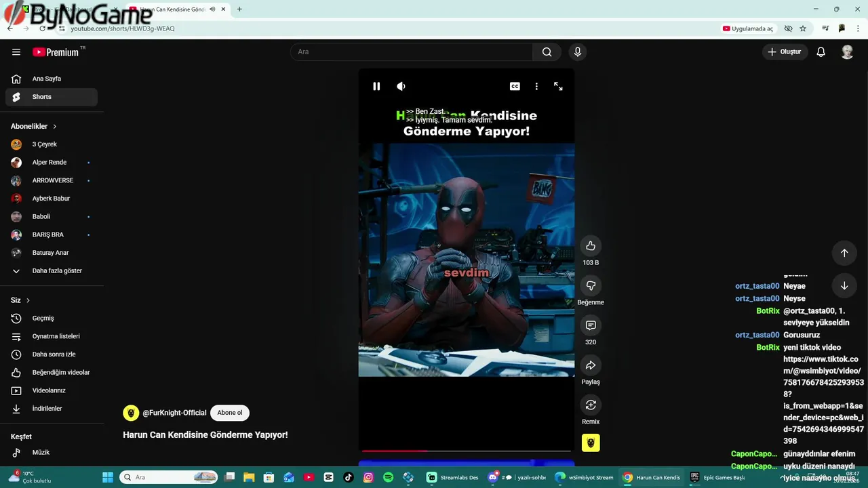Open TikTok from the taskbar
The height and width of the screenshot is (488, 868).
[349, 477]
